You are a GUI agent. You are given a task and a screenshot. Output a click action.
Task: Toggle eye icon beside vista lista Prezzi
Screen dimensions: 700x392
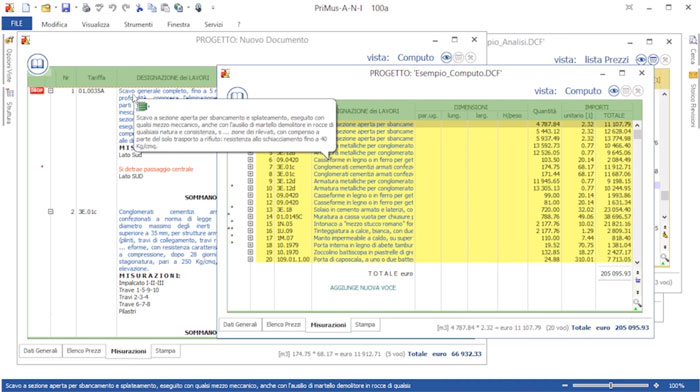pos(641,59)
